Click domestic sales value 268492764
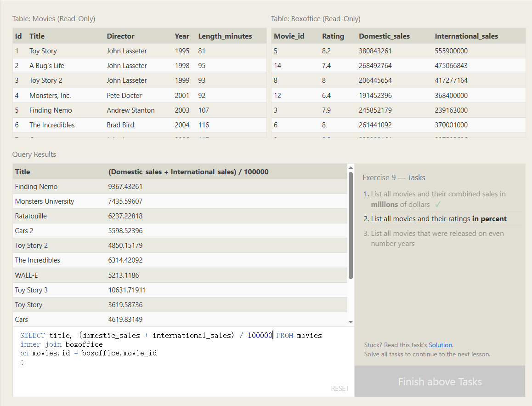The width and height of the screenshot is (532, 406). [375, 65]
